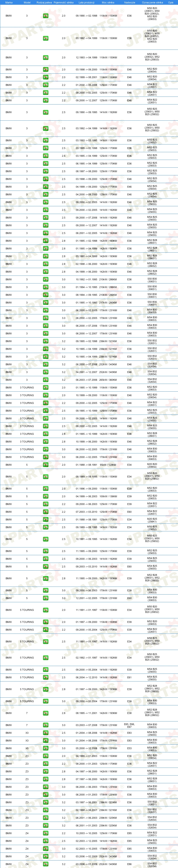Select the '03.2003 -> 07.2008' production years cell

click(x=86, y=725)
